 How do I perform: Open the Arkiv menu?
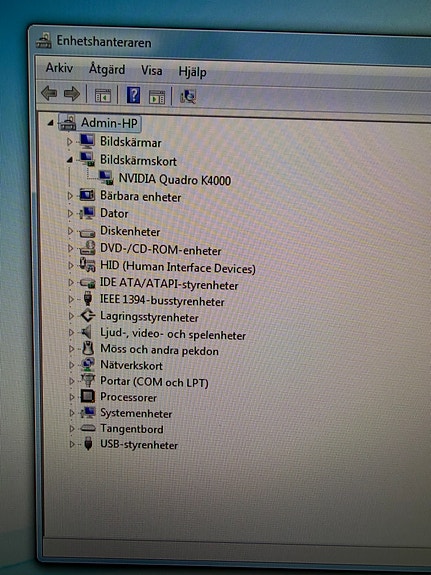point(59,68)
